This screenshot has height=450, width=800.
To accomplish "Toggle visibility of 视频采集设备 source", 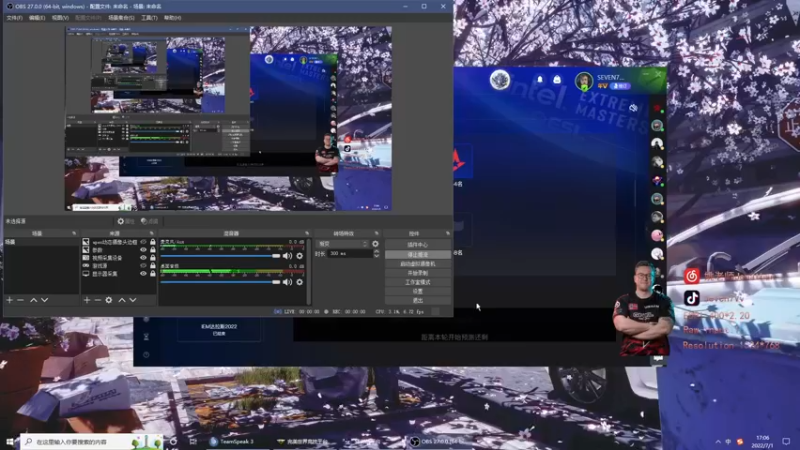I will tap(143, 258).
